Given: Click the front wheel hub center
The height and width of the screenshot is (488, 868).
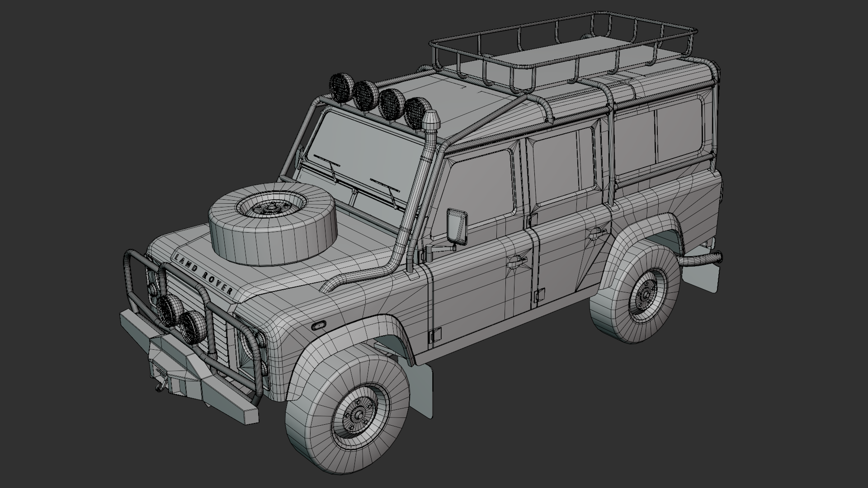Looking at the screenshot, I should click(x=358, y=414).
